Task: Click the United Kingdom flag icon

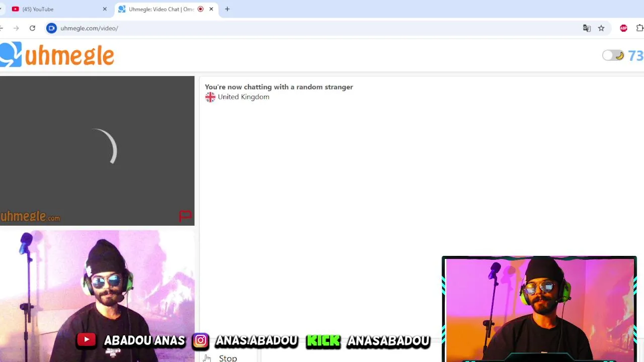Action: click(x=210, y=97)
